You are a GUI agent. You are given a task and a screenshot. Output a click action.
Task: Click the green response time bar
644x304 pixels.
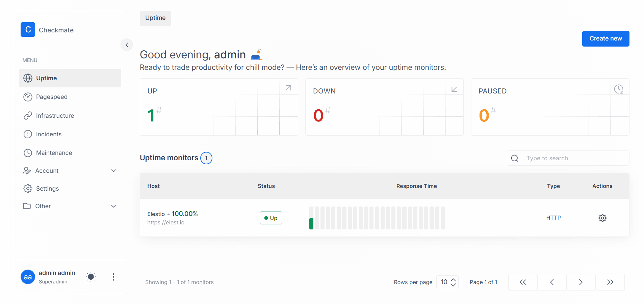click(x=311, y=223)
